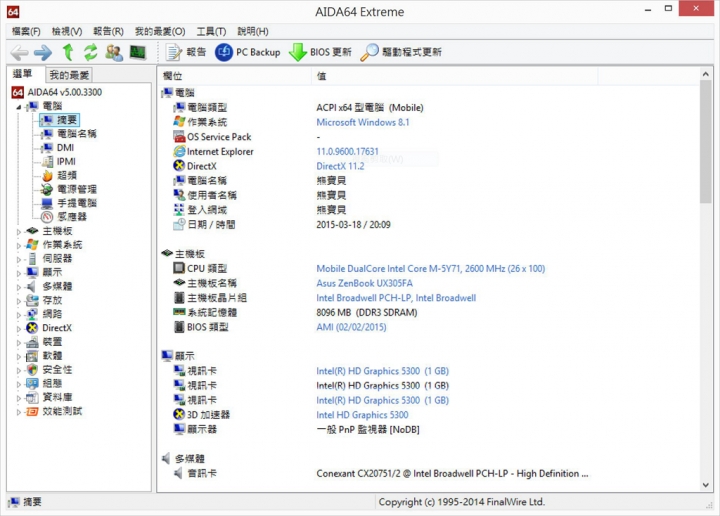Select 手提電腦 in the tree
The width and height of the screenshot is (720, 516).
tap(69, 203)
